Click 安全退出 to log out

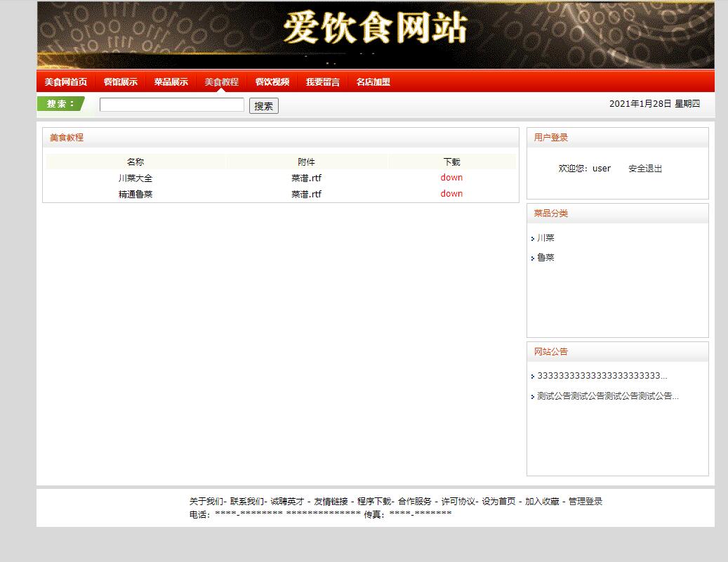coord(644,169)
